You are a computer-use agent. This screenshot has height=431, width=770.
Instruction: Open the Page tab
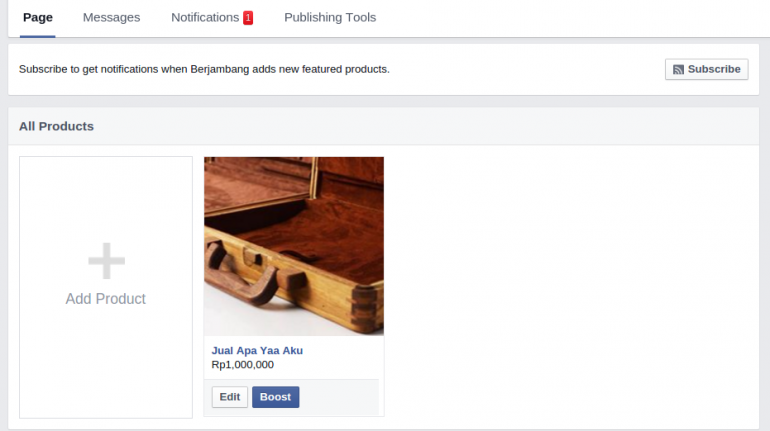(38, 18)
